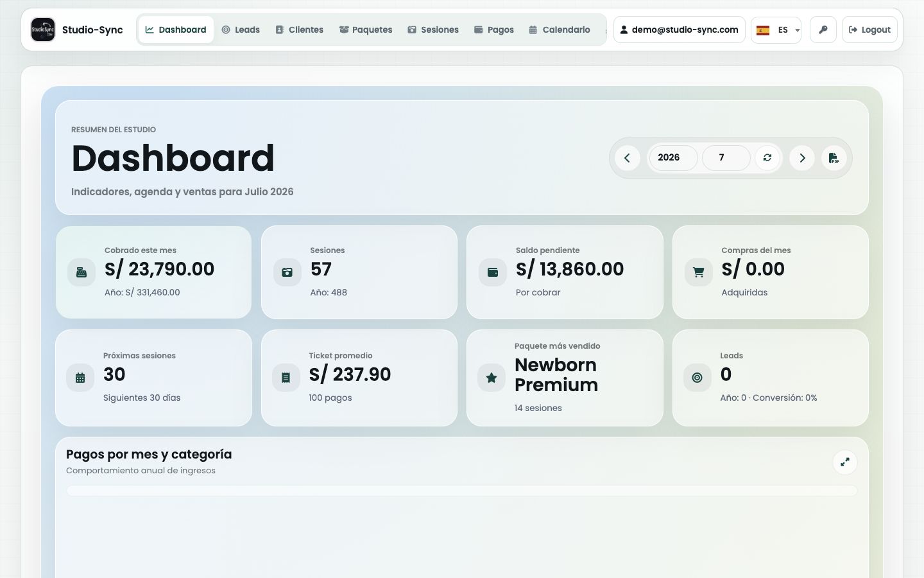This screenshot has width=924, height=578.
Task: Click 'Siguientes 30 días' text
Action: (142, 398)
